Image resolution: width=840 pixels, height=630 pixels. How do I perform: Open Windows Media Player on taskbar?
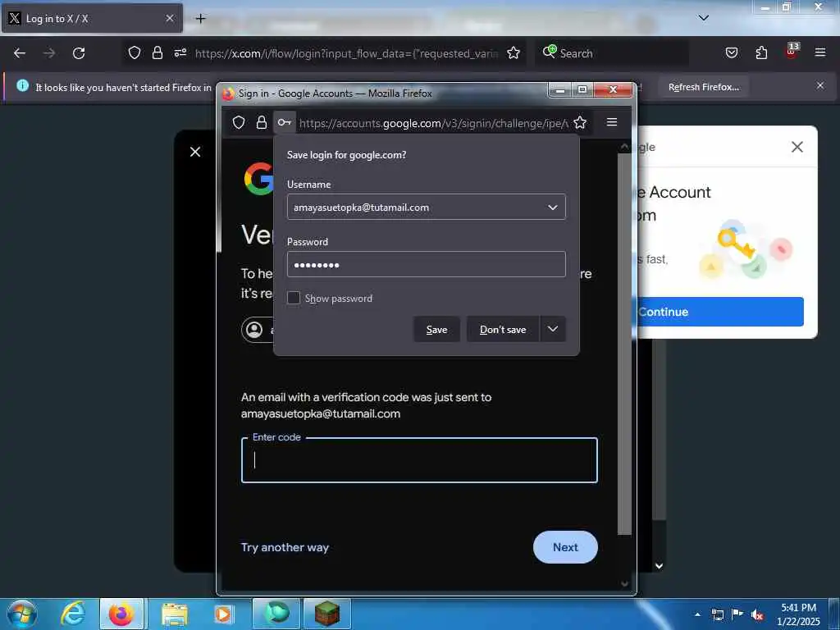tap(223, 614)
